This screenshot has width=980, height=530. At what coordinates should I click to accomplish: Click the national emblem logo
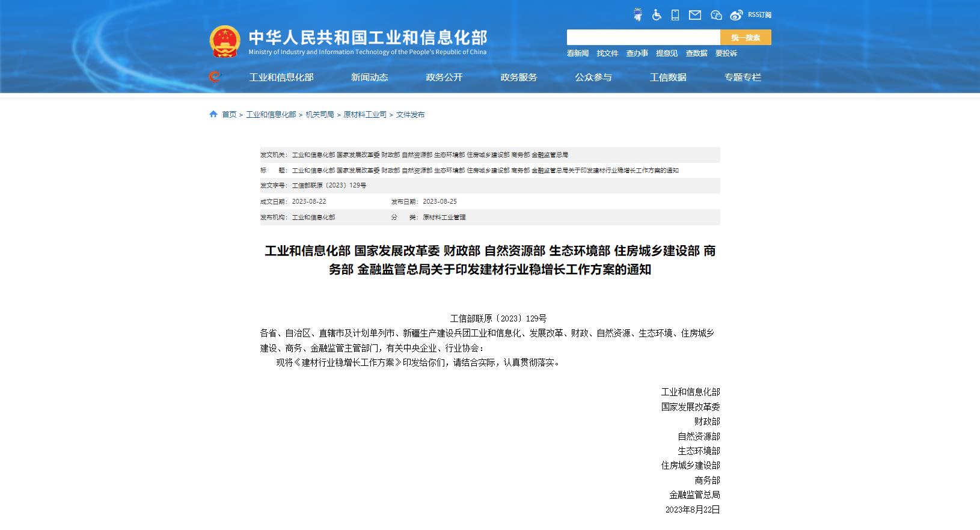pos(224,41)
